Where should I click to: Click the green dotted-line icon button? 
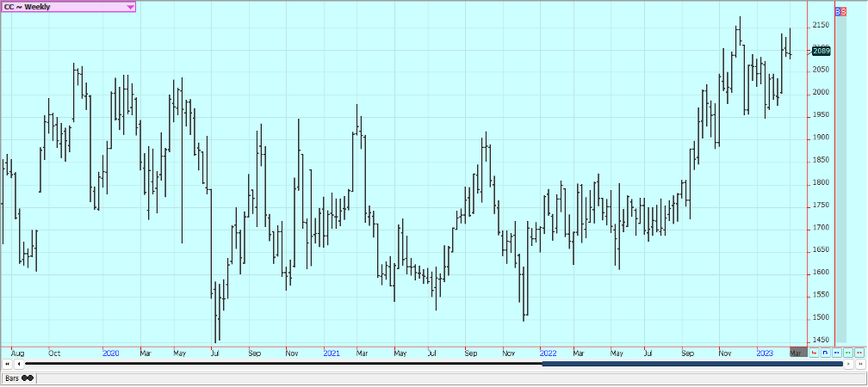[x=847, y=353]
